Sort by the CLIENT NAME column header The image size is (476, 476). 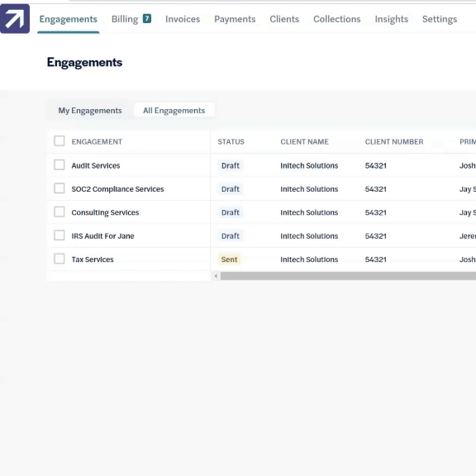pos(304,142)
